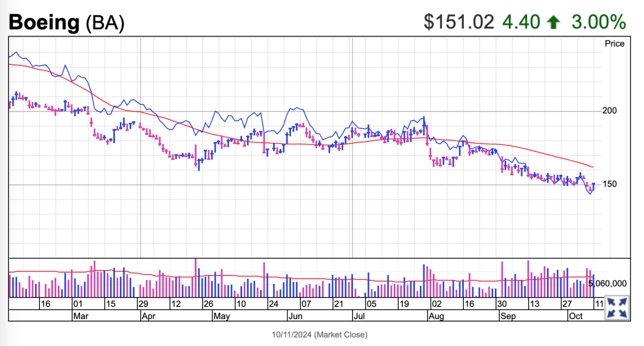Click the expand chart fullscreen icon
Image resolution: width=644 pixels, height=346 pixels.
click(617, 308)
